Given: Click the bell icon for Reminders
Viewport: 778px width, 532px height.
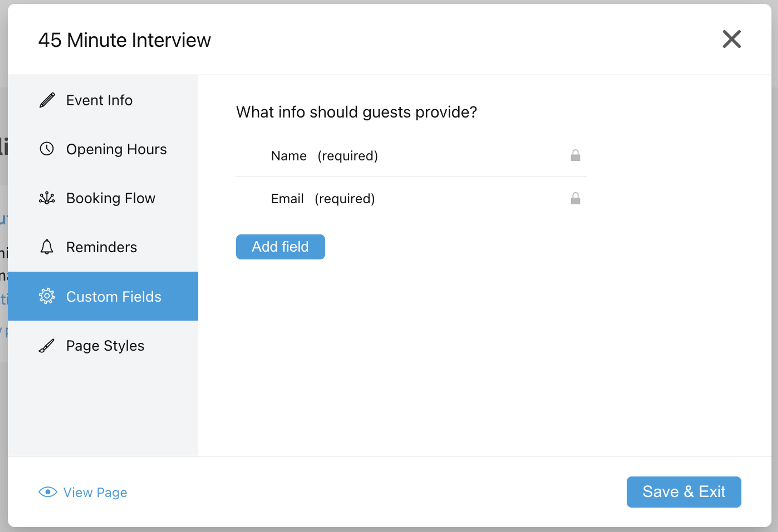Looking at the screenshot, I should point(47,247).
